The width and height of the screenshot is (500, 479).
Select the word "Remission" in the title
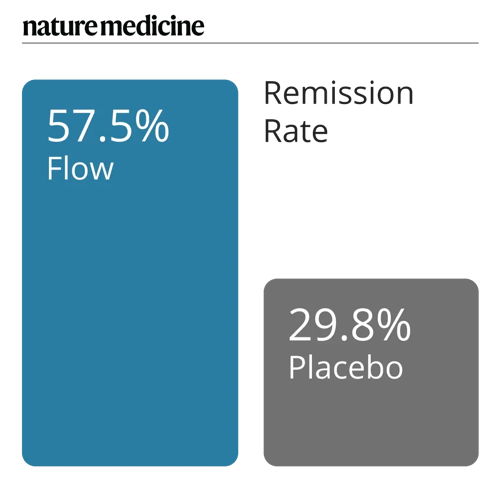(x=339, y=93)
